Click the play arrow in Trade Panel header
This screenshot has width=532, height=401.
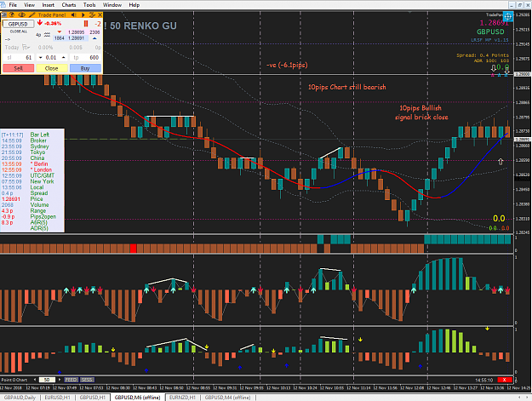83,15
